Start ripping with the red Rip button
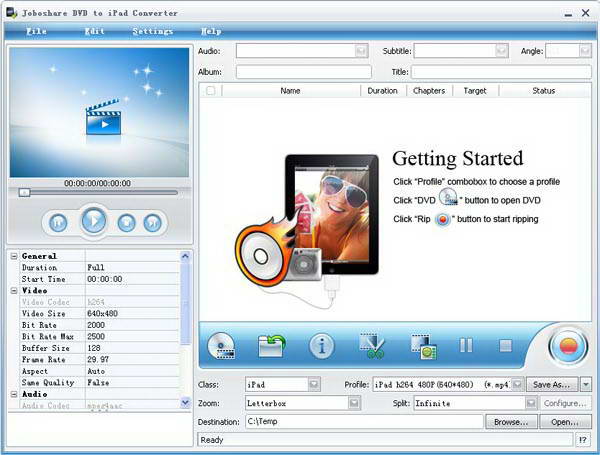Viewport: 600px width, 455px height. tap(568, 346)
